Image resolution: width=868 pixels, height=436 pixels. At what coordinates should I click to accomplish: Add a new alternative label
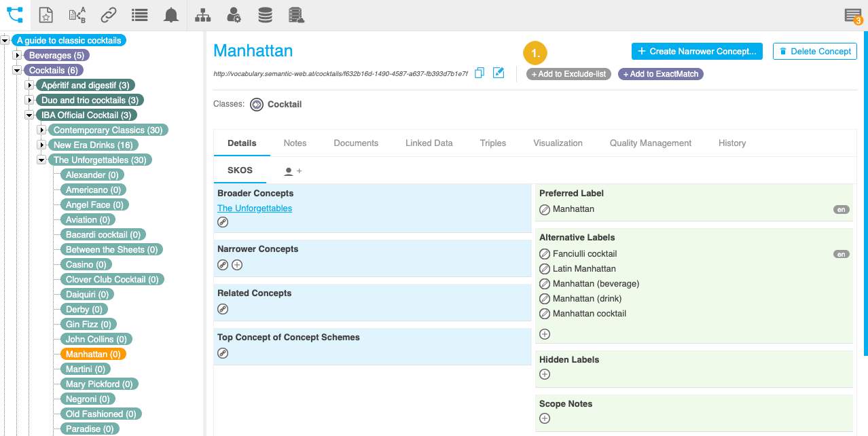pos(544,334)
